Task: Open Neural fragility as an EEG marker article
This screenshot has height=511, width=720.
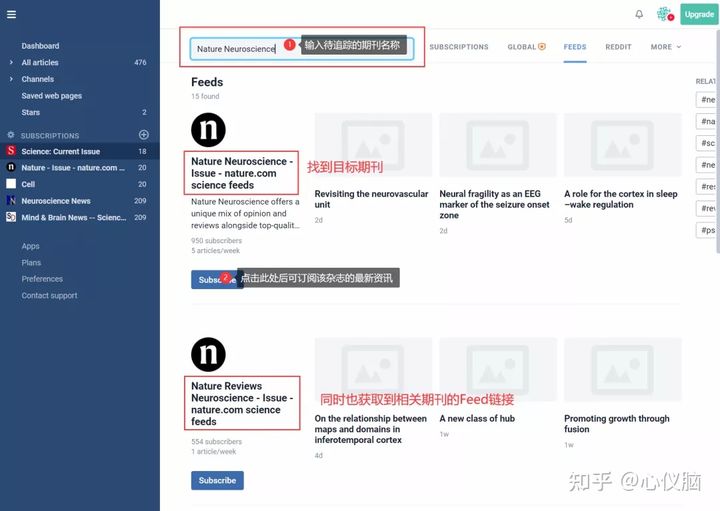Action: tap(495, 204)
